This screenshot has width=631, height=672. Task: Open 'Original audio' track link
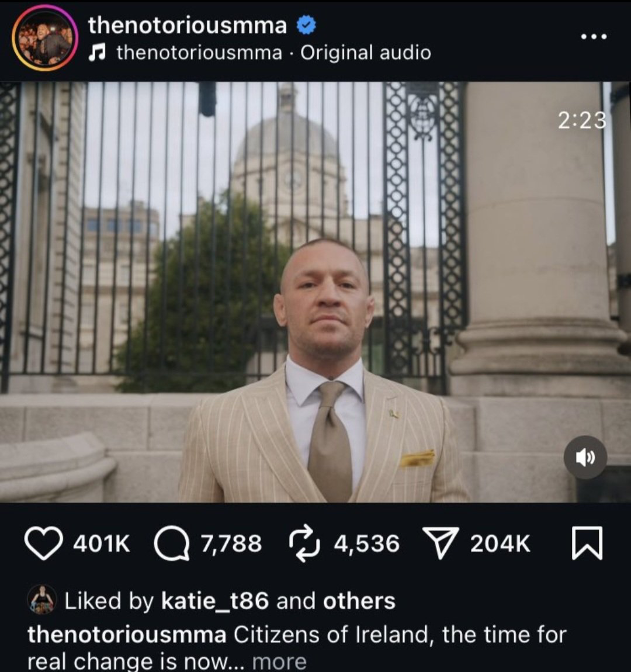365,53
